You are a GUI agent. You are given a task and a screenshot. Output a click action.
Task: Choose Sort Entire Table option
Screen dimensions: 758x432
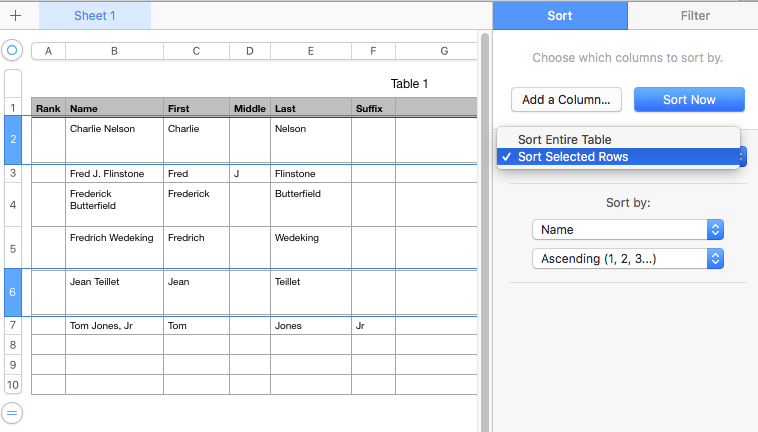click(x=564, y=140)
